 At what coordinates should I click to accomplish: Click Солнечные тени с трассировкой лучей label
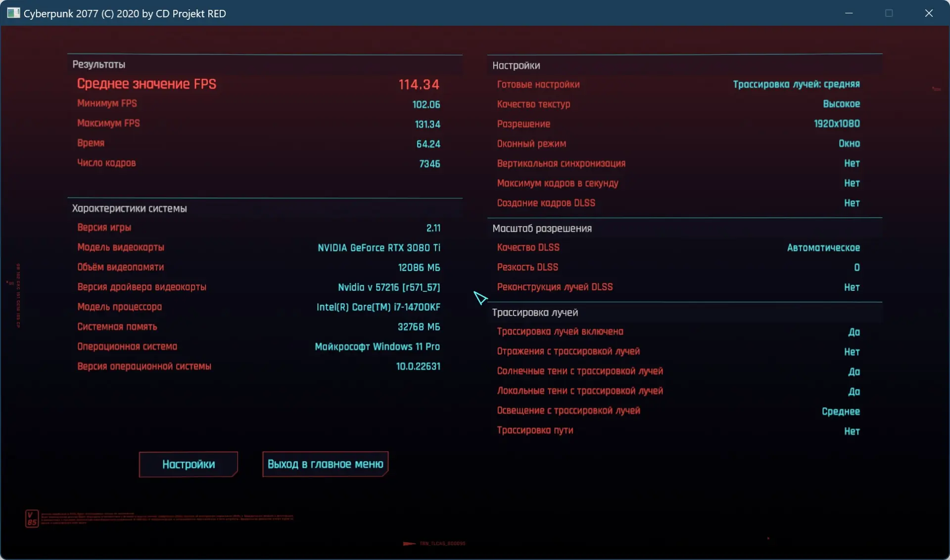click(580, 371)
